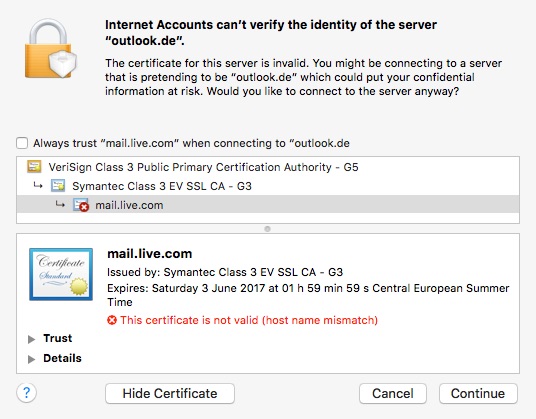The height and width of the screenshot is (419, 536).
Task: Click the bold mail.live.com certificate title
Action: pyautogui.click(x=150, y=254)
